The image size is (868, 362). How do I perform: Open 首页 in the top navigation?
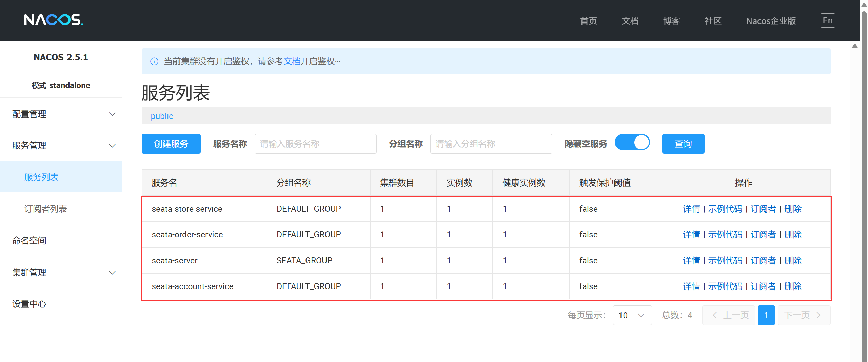pyautogui.click(x=589, y=21)
